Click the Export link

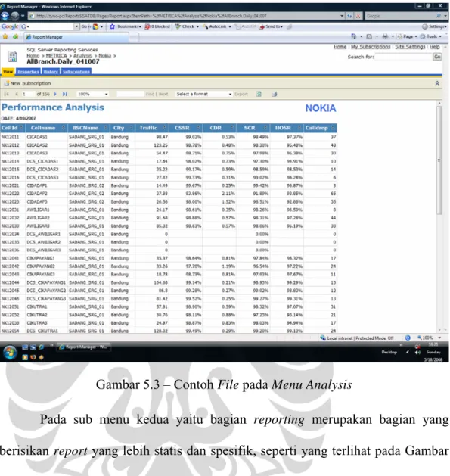tap(241, 94)
